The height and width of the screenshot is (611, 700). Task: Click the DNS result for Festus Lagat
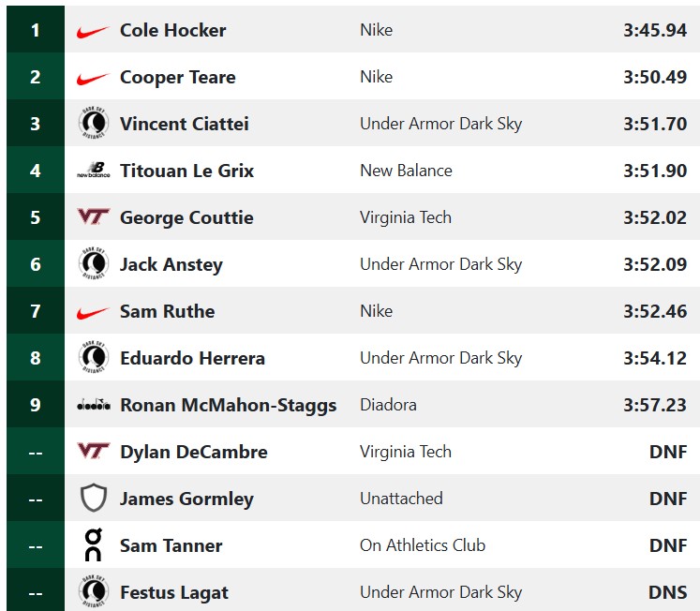tap(668, 592)
